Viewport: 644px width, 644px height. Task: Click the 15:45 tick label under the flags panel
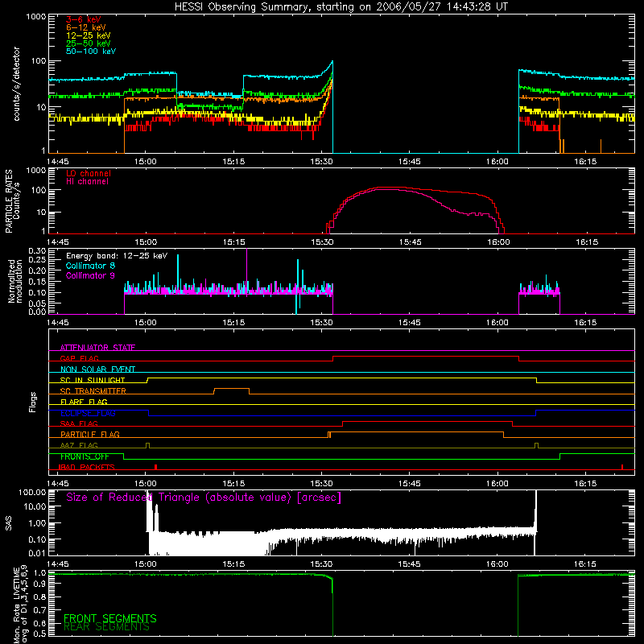point(410,484)
